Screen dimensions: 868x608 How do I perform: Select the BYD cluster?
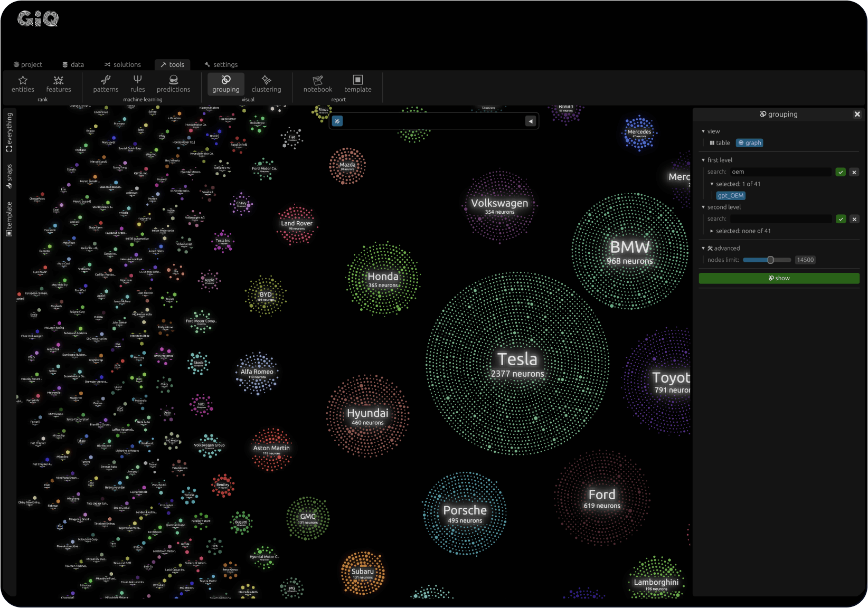pyautogui.click(x=266, y=296)
